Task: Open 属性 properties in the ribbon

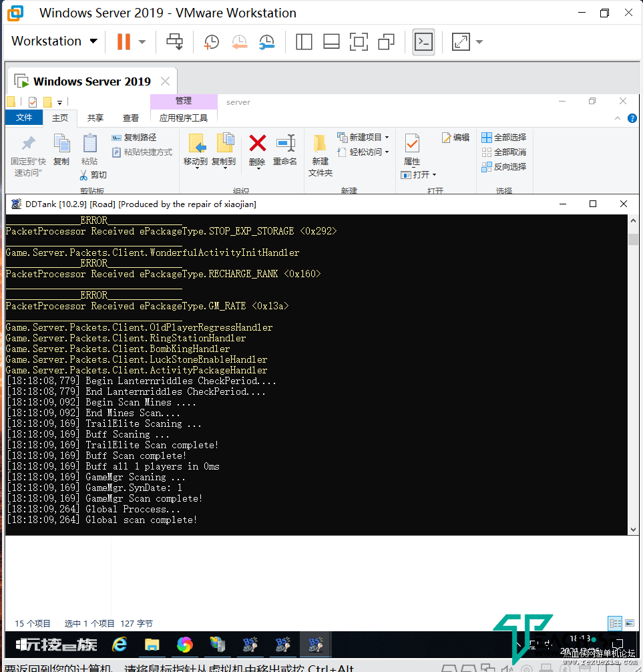Action: [x=412, y=150]
